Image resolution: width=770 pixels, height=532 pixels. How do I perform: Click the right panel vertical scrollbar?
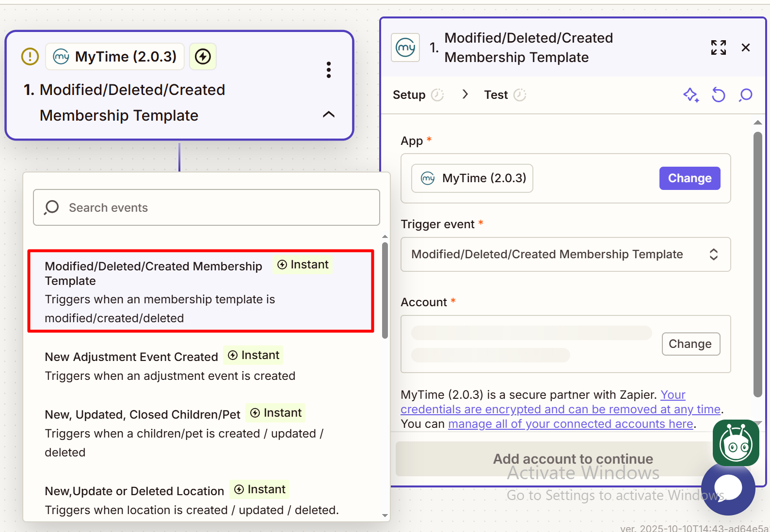click(x=758, y=265)
